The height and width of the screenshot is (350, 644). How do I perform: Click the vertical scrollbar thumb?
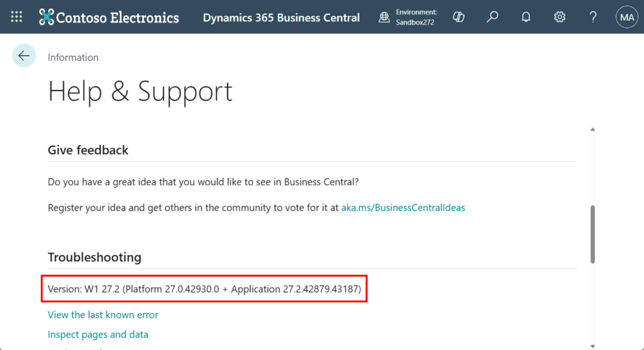pyautogui.click(x=592, y=234)
